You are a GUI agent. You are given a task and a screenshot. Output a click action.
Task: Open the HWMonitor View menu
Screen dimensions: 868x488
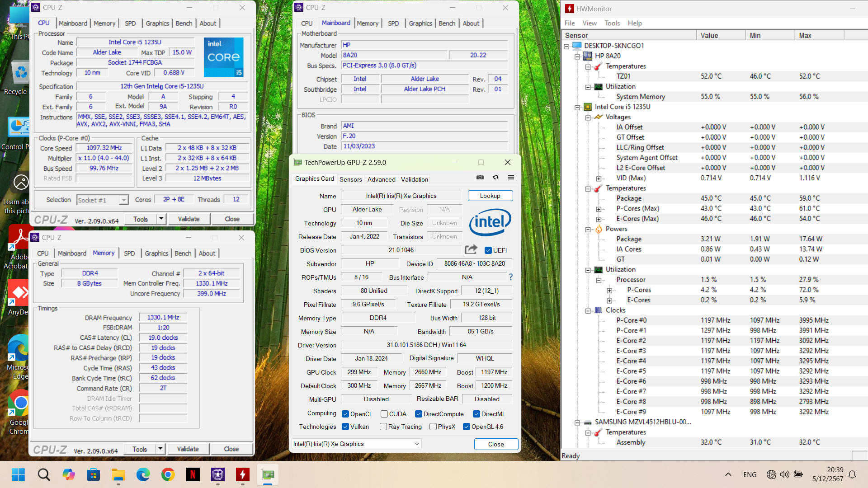pyautogui.click(x=589, y=23)
